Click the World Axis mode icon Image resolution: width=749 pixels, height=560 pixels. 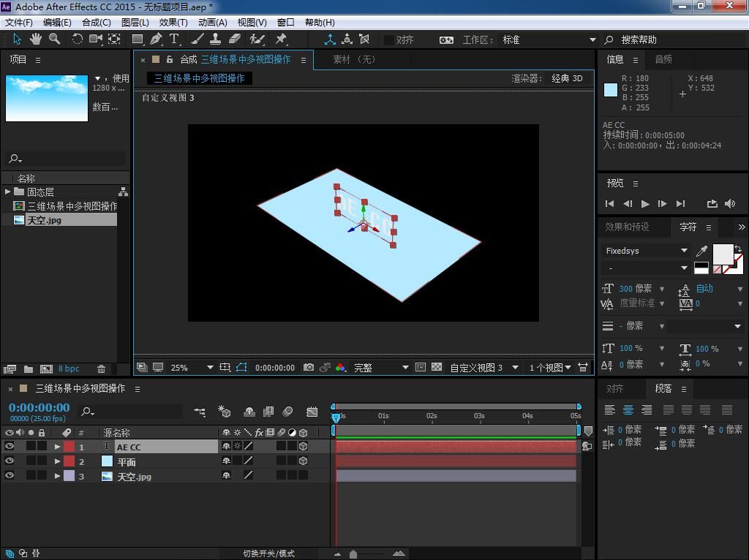[347, 39]
